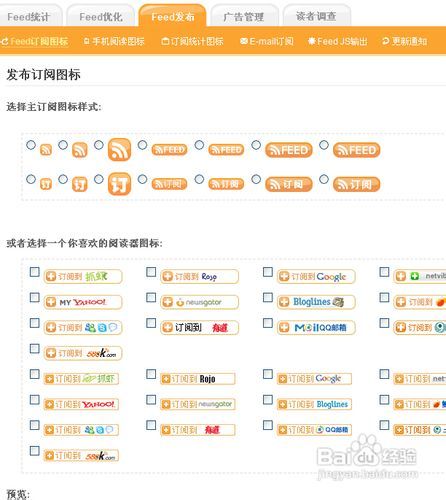Click the 预览 label
The height and width of the screenshot is (500, 446).
[18, 494]
